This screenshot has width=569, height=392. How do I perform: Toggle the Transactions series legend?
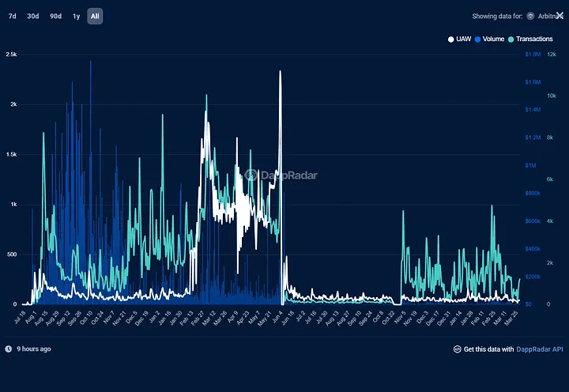[530, 40]
